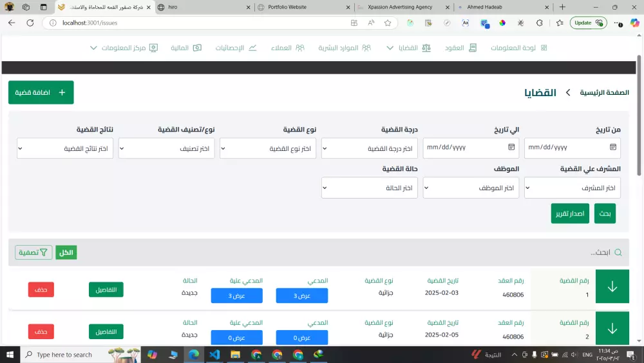The image size is (644, 363).
Task: Focus the من تاريخ date field
Action: pos(572,147)
